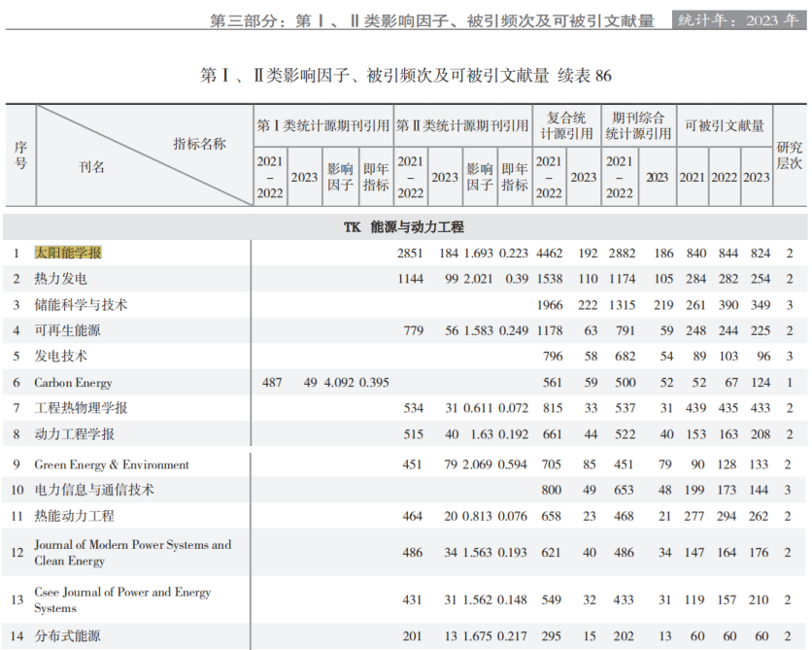Click Csee Journal 2023 citable count 210
Screen dimensions: 812x650
click(x=759, y=599)
